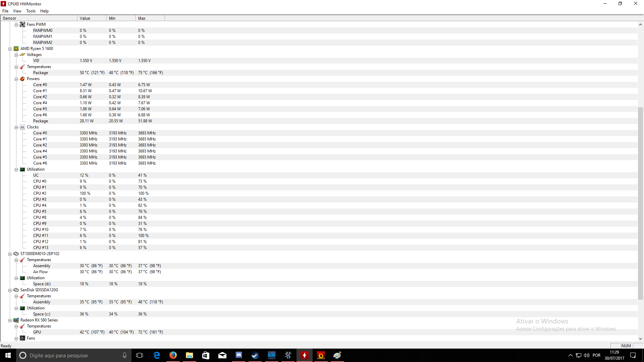
Task: Open Microsoft Store from the taskbar
Action: click(x=206, y=355)
